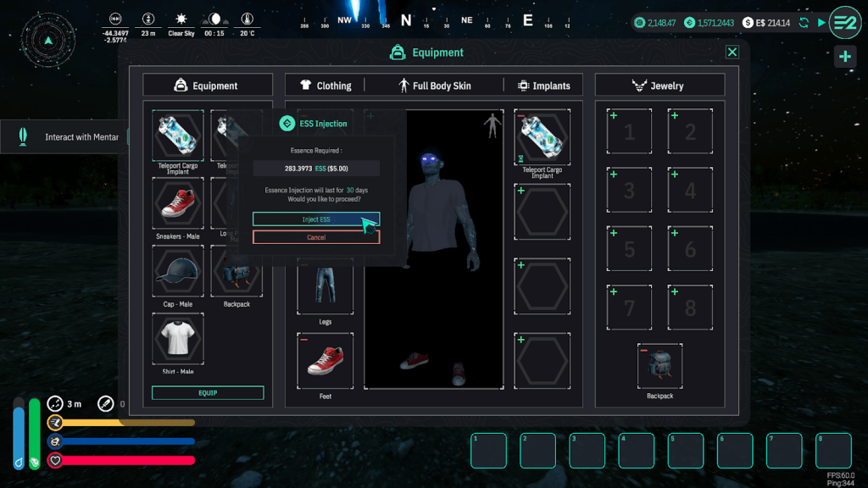Click the equipped Backpack slot under Jewelry

point(659,366)
